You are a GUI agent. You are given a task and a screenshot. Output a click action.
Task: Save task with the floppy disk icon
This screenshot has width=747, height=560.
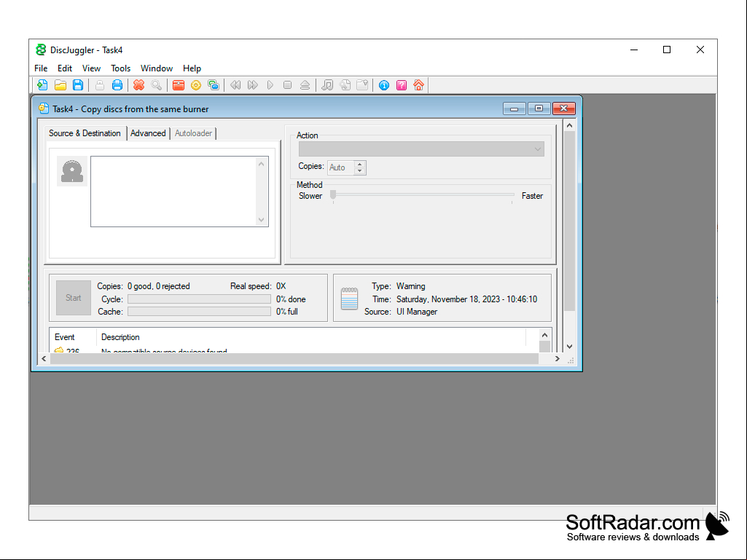tap(78, 85)
